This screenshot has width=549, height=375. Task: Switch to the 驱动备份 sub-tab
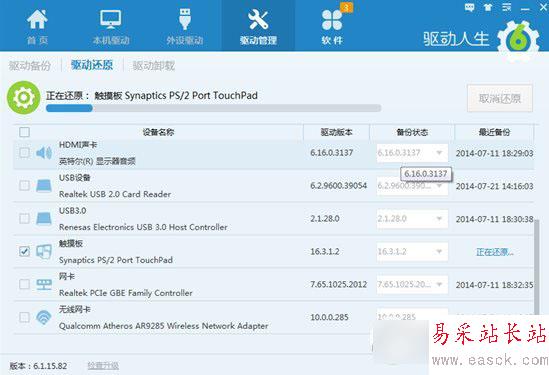click(30, 65)
